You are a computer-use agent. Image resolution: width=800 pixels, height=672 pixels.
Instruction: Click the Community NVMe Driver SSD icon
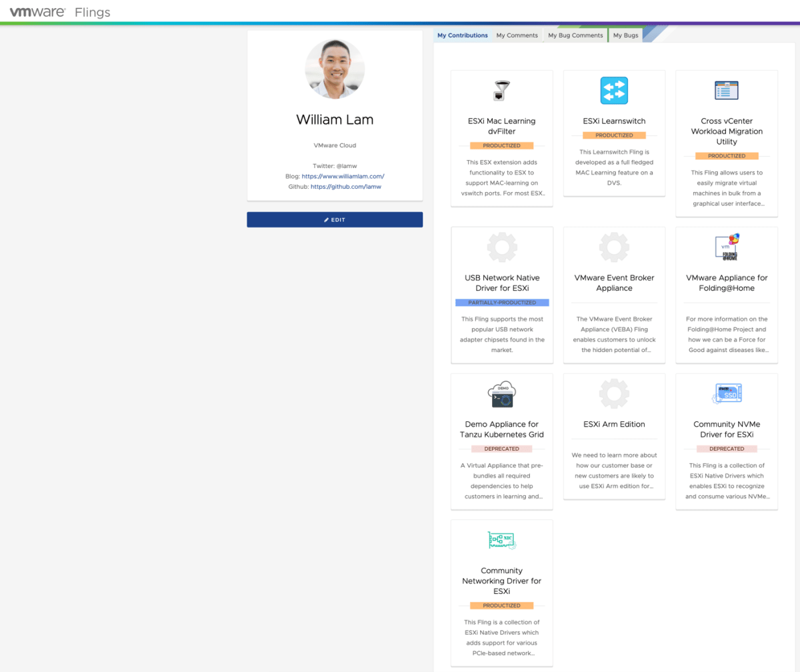point(727,393)
